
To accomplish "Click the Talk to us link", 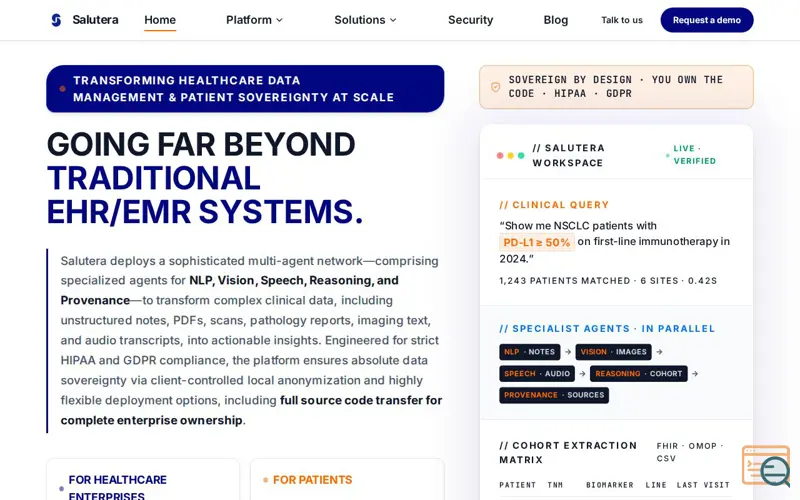I will pos(621,20).
